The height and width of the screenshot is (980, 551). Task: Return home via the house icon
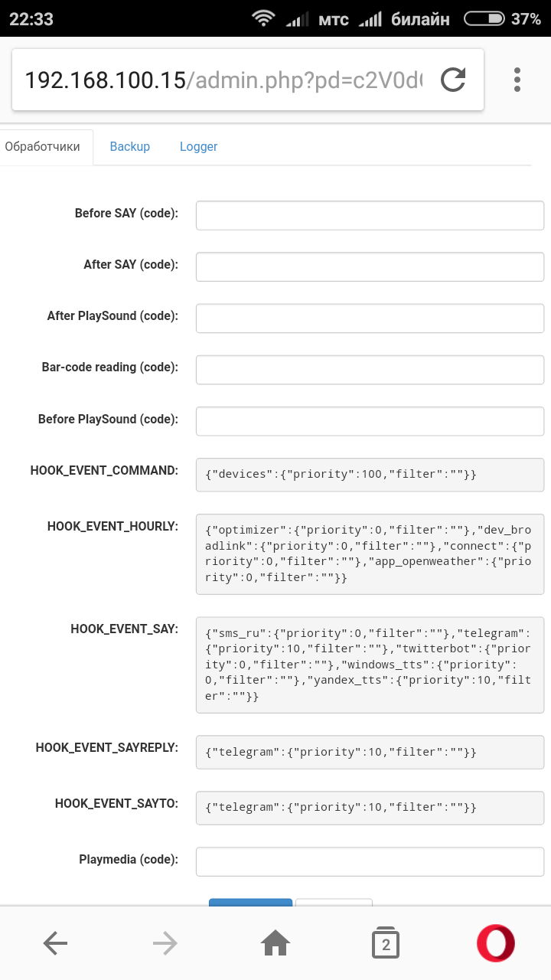click(275, 942)
